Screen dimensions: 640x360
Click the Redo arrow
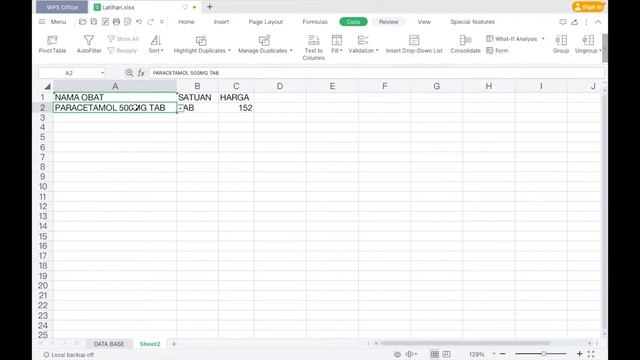[x=150, y=22]
